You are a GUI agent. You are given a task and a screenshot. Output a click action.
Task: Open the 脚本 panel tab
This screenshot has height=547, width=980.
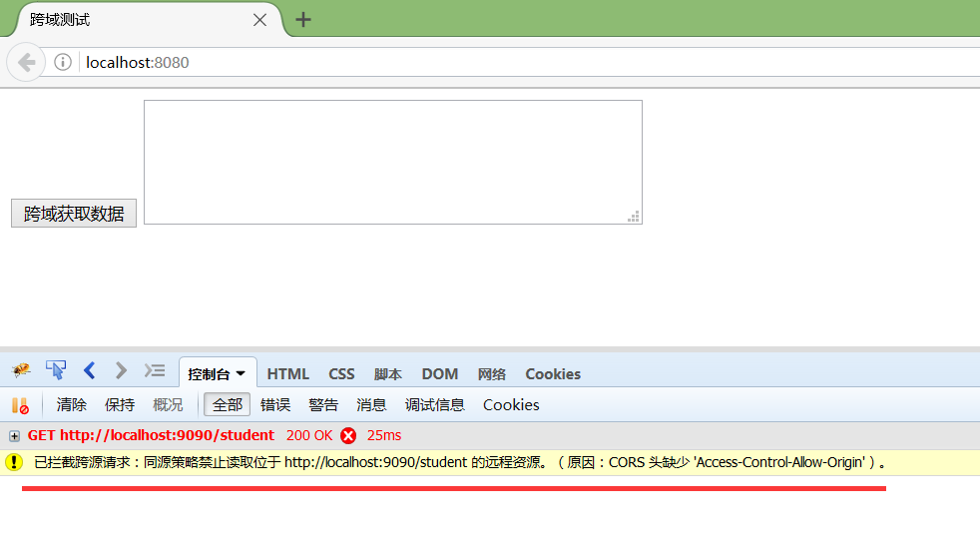pos(388,374)
